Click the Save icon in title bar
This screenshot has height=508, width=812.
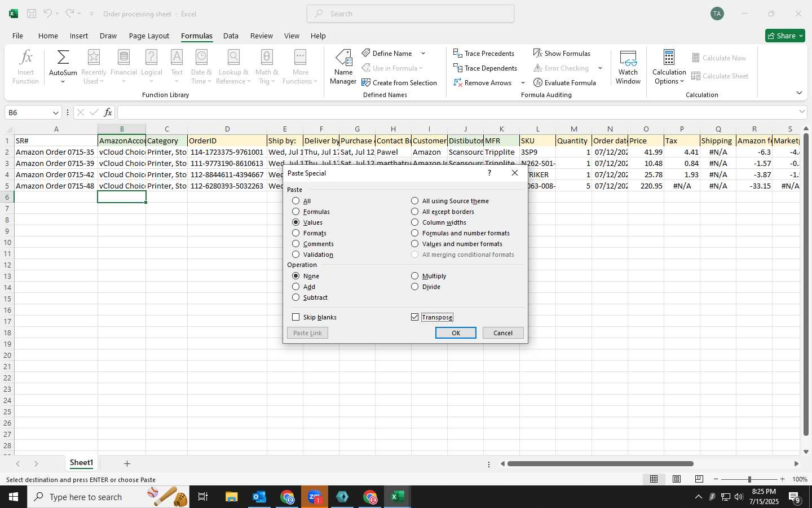tap(32, 14)
